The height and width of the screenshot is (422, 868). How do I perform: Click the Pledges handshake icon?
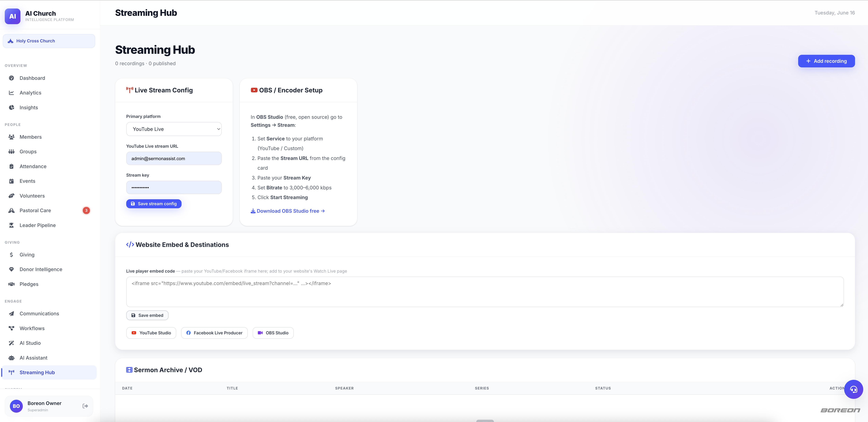click(11, 284)
